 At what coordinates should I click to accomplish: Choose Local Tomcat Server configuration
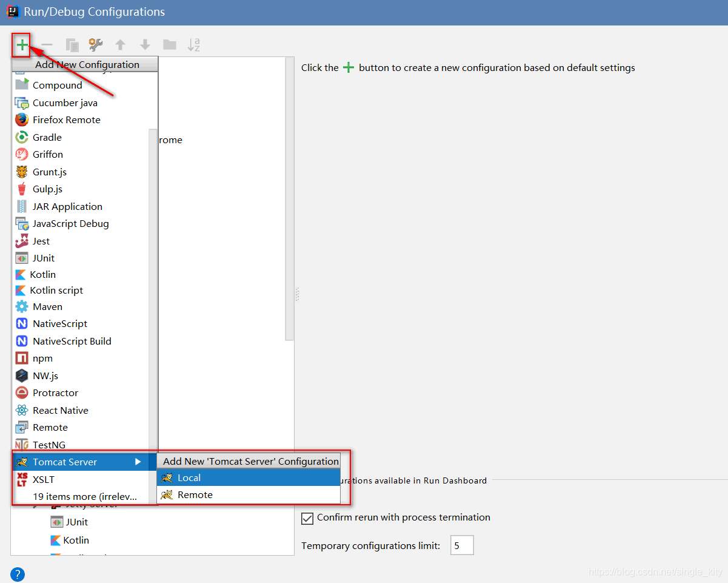point(249,477)
